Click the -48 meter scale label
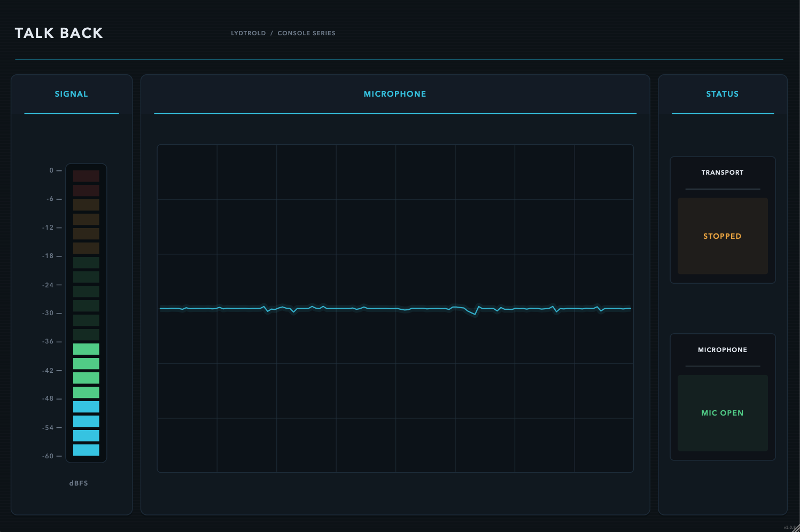The image size is (800, 532). [48, 398]
